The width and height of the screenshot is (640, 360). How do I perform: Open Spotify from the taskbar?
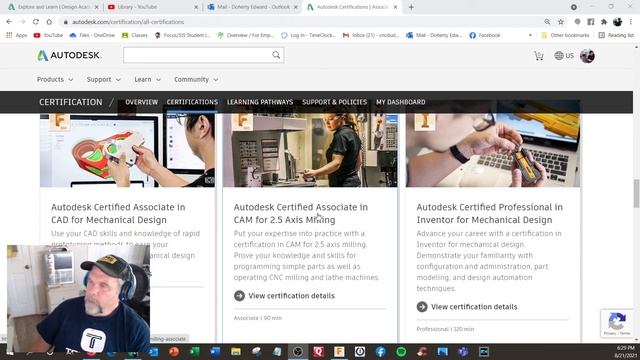click(401, 351)
